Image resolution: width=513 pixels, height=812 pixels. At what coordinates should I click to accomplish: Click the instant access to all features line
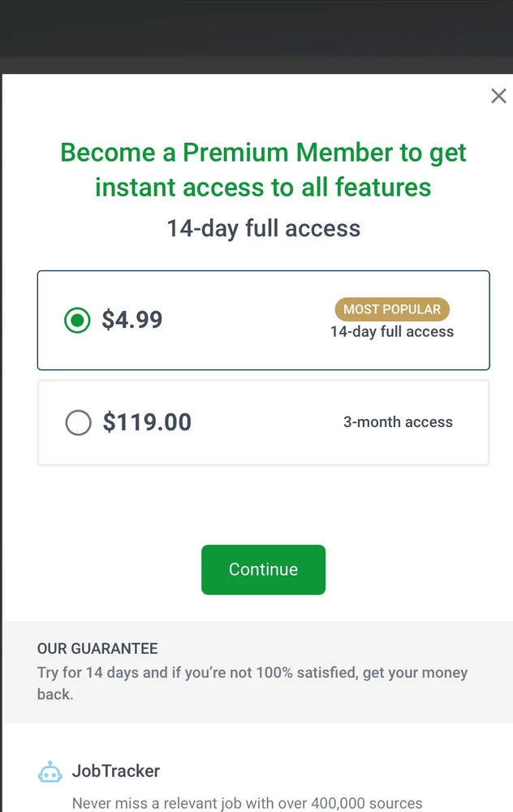tap(263, 188)
